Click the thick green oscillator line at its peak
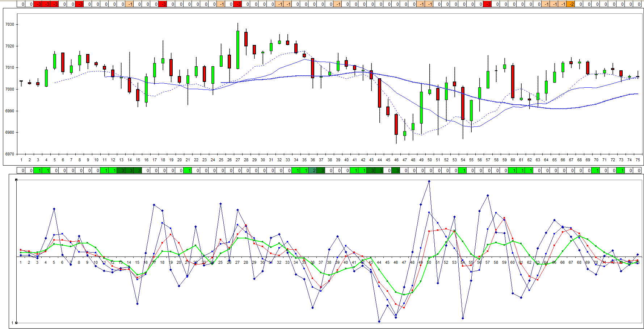This screenshot has width=644, height=329. (x=454, y=231)
